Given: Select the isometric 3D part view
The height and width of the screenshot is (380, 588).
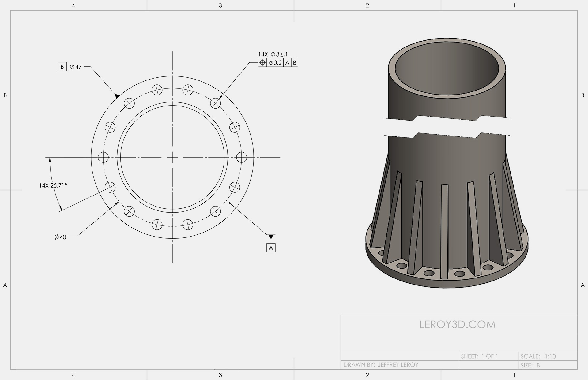Looking at the screenshot, I should click(447, 163).
